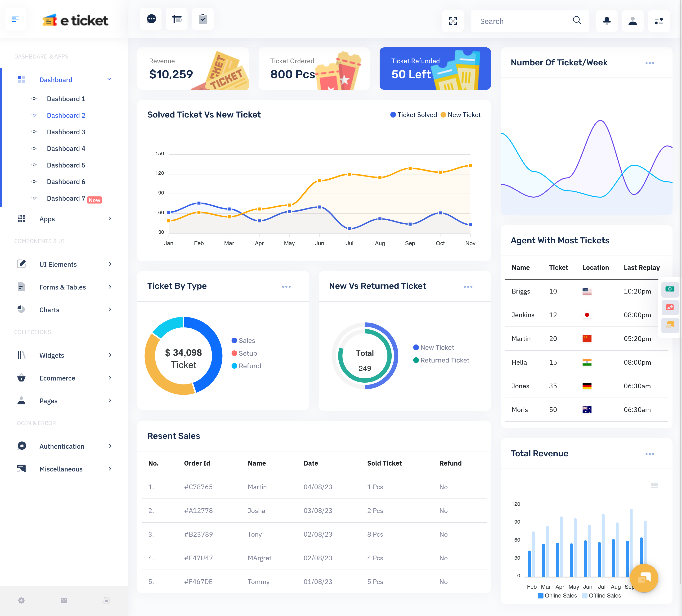Collapse the Dashboard menu chevron

pos(109,79)
